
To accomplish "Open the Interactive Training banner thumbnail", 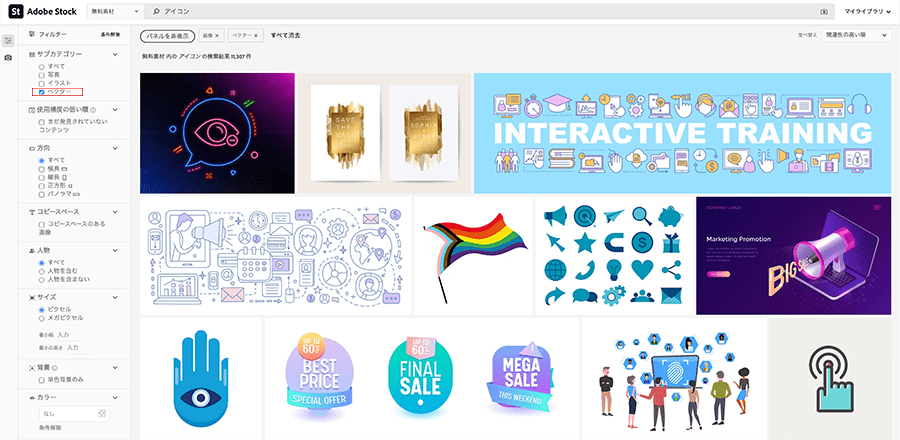I will [x=682, y=133].
